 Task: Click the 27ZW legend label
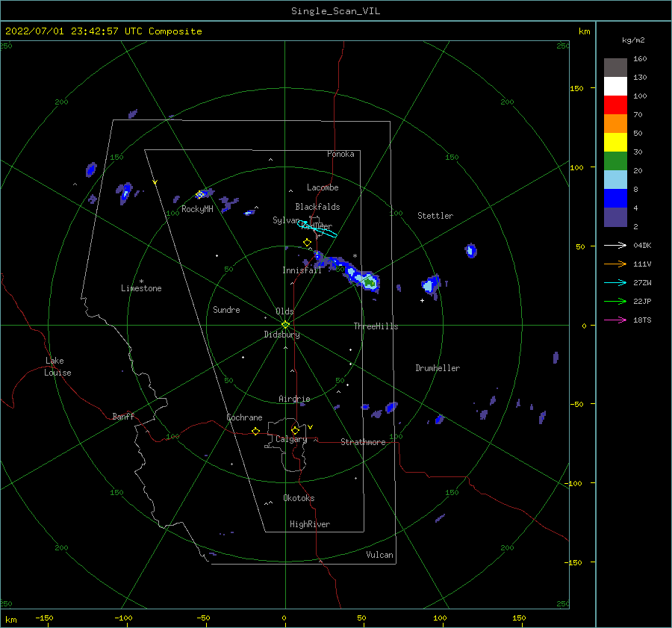point(642,282)
